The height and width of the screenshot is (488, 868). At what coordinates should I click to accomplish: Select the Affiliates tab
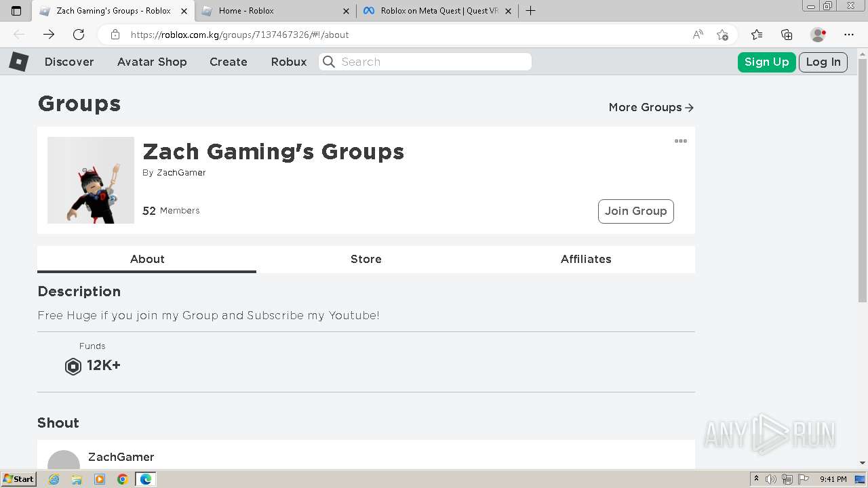(586, 259)
